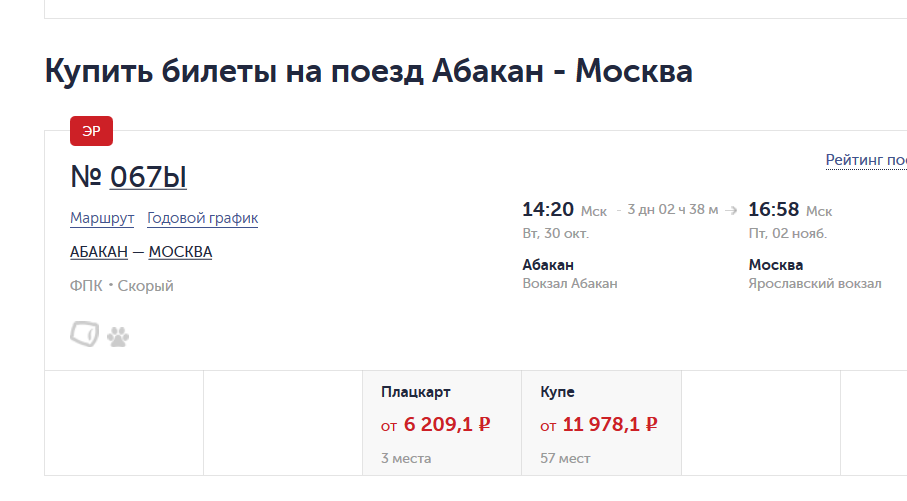Click the Купе price 11 978,1
The height and width of the screenshot is (501, 907).
pyautogui.click(x=601, y=425)
